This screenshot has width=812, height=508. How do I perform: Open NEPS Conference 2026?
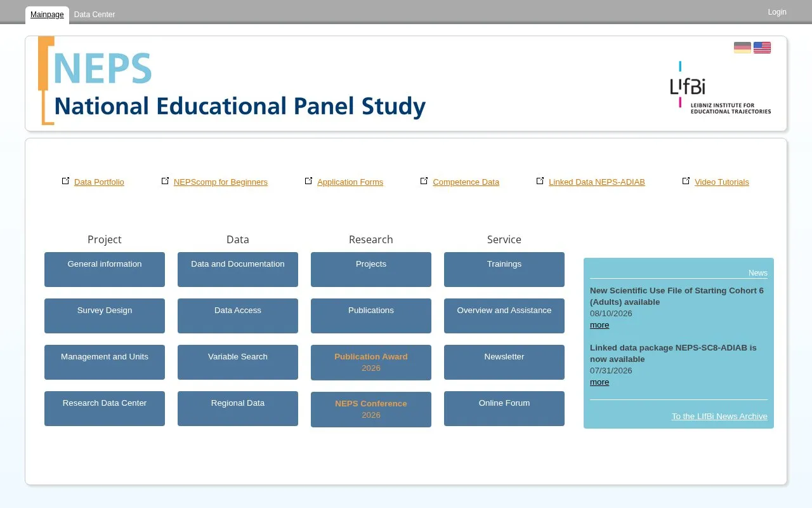click(371, 410)
